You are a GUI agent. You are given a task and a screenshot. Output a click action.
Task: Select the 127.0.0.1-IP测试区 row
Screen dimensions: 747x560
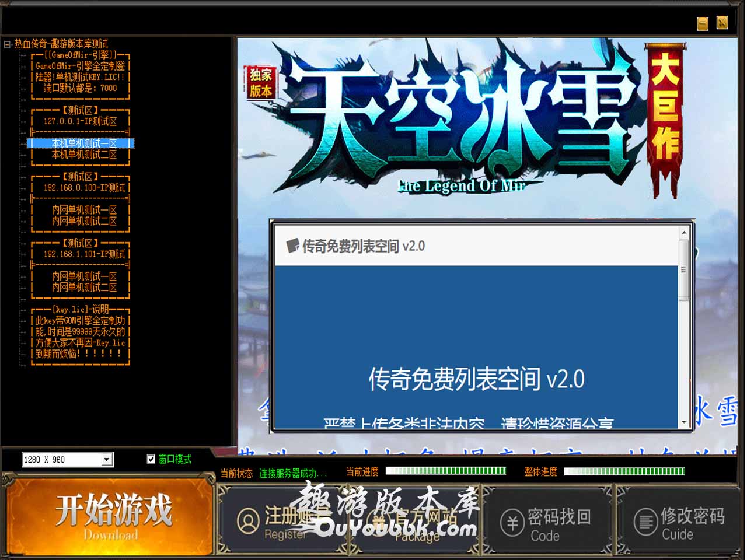[x=81, y=121]
